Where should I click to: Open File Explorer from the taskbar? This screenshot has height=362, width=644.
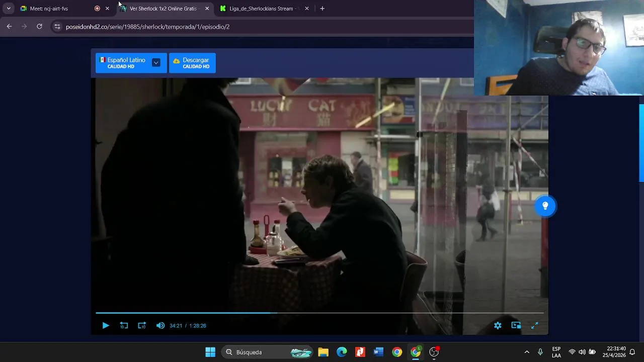pyautogui.click(x=323, y=352)
